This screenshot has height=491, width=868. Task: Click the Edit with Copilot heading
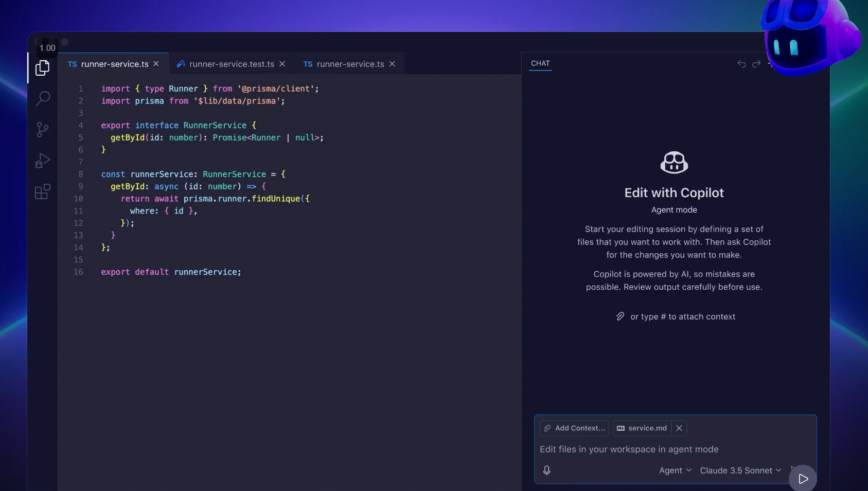[674, 192]
